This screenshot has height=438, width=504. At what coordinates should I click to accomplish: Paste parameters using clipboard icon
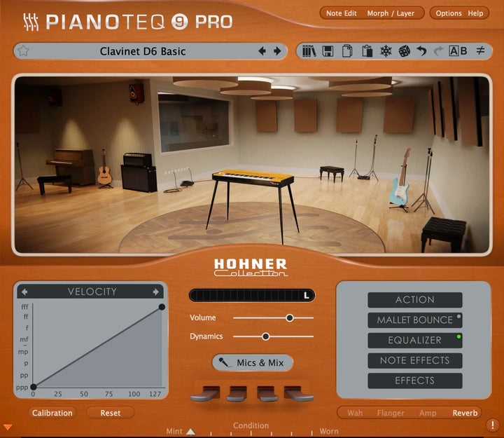coord(367,51)
